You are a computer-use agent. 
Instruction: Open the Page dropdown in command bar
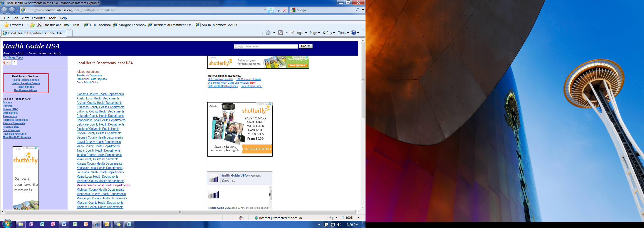(x=315, y=33)
